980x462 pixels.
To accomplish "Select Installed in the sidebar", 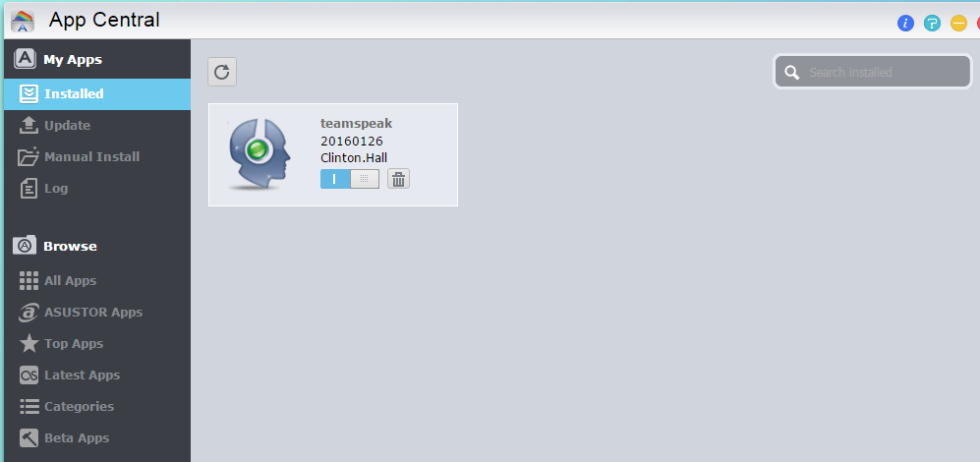I will click(97, 93).
